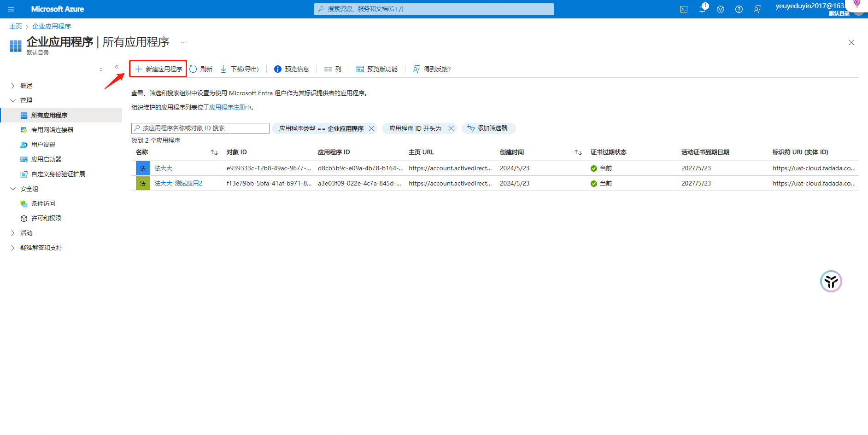
Task: Open the help question mark
Action: pyautogui.click(x=739, y=9)
